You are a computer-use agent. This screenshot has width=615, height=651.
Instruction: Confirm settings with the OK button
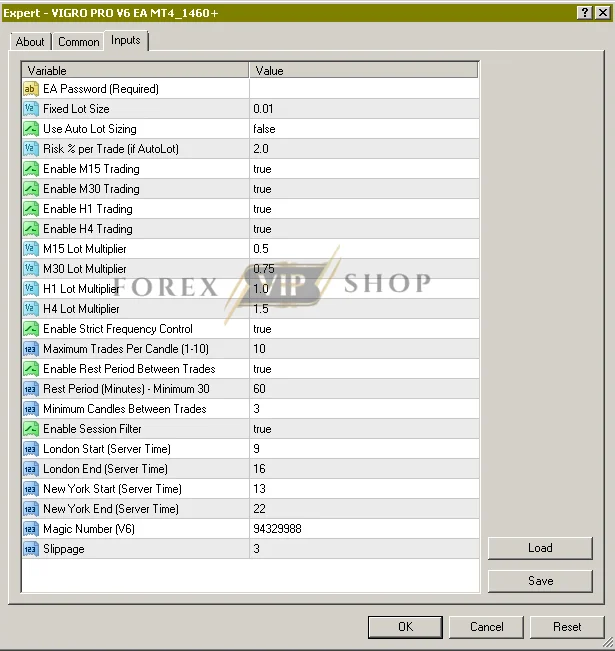click(405, 627)
